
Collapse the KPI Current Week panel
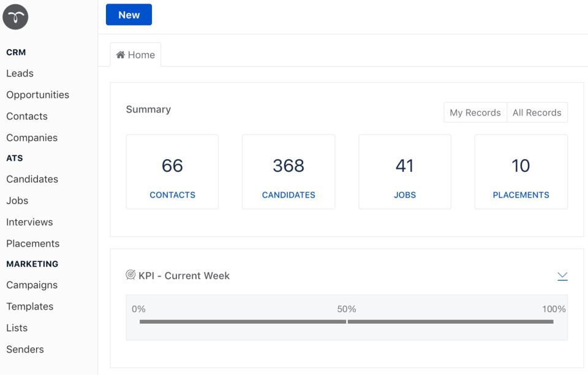coord(562,277)
